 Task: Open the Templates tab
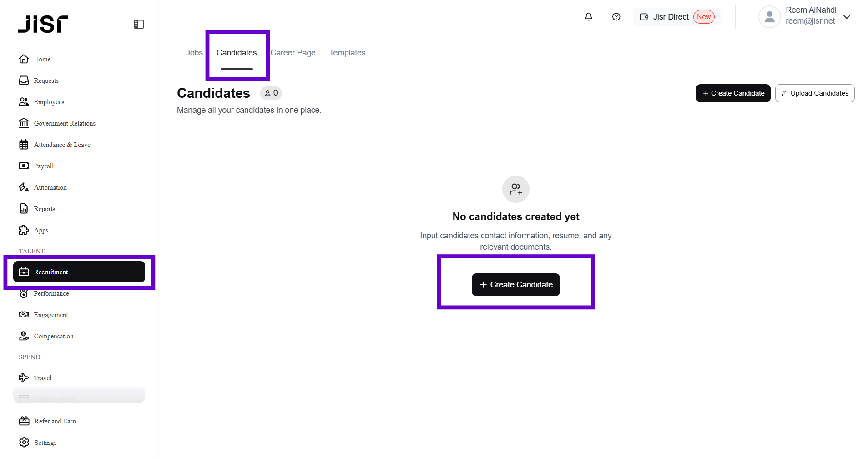(347, 53)
